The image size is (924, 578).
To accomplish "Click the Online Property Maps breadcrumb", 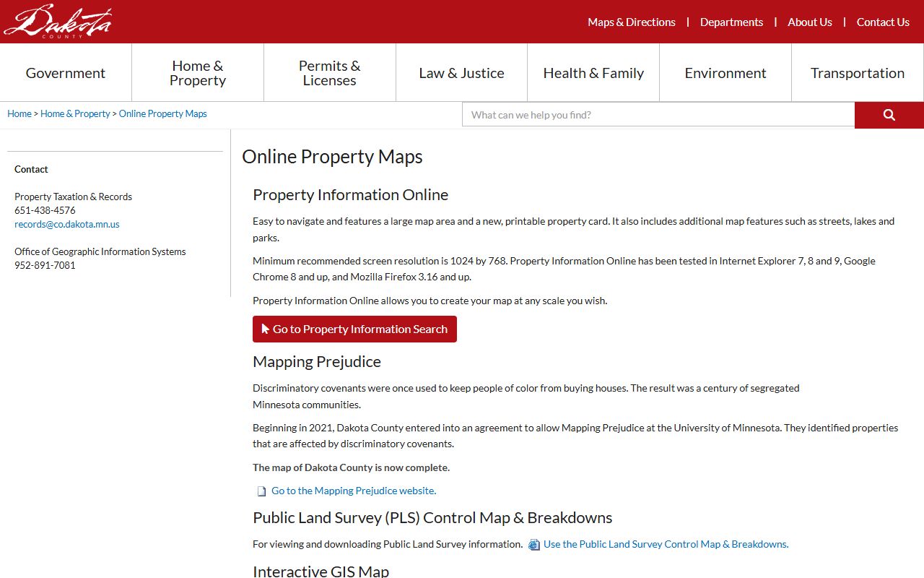I will (x=163, y=113).
